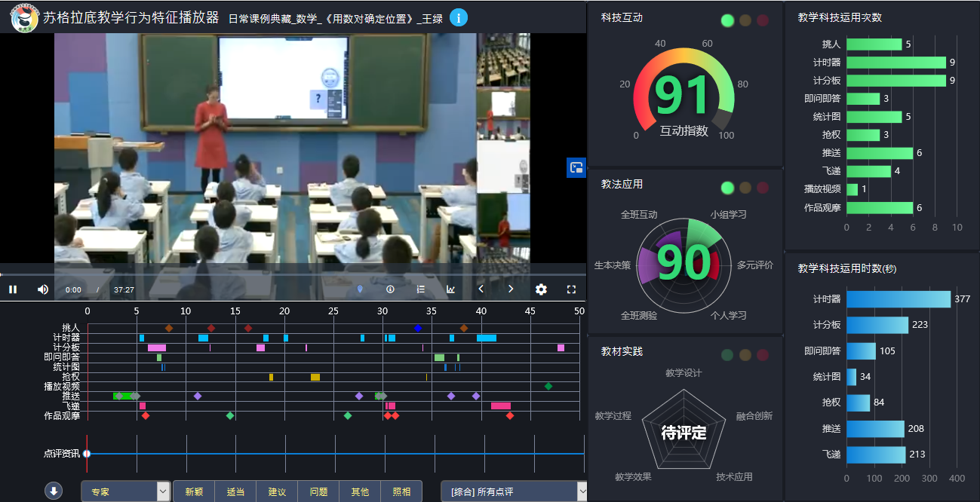Open the list icon in player controls
Screen dimensions: 980x502
coord(421,289)
